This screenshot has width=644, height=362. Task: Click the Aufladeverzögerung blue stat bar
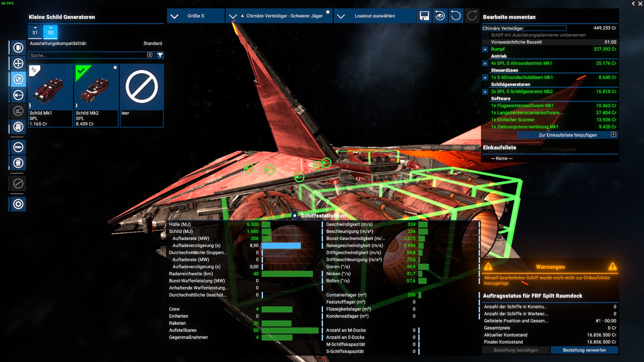click(281, 245)
